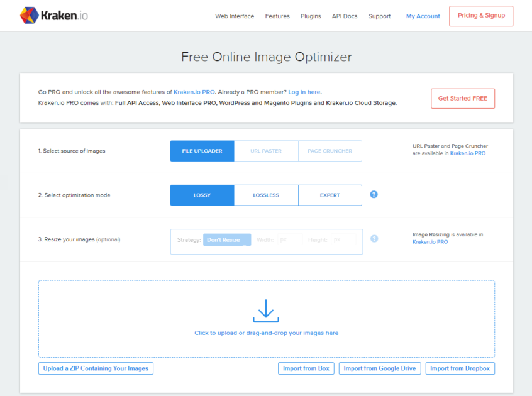Open the Don't Resize strategy dropdown
Viewport: 532px width, 396px height.
226,240
